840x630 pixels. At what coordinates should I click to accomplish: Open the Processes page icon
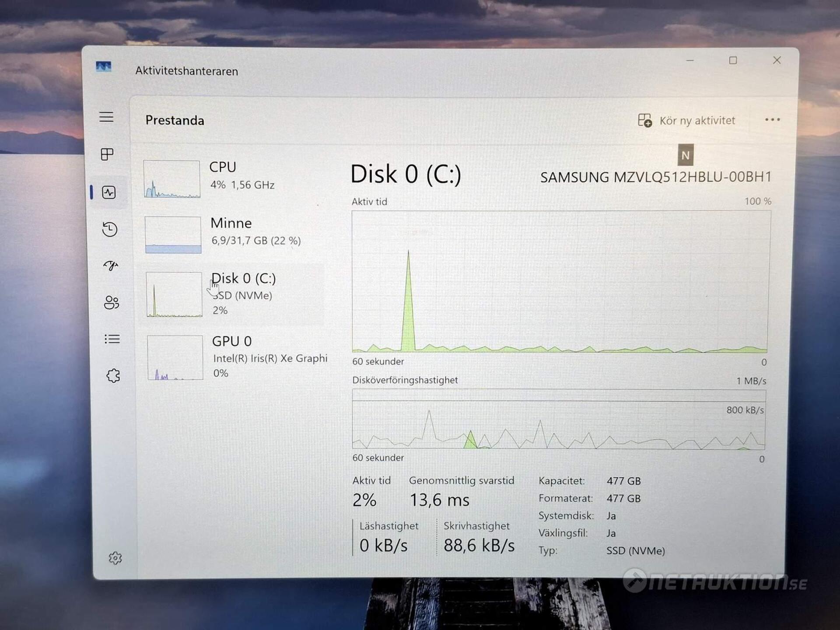point(107,154)
